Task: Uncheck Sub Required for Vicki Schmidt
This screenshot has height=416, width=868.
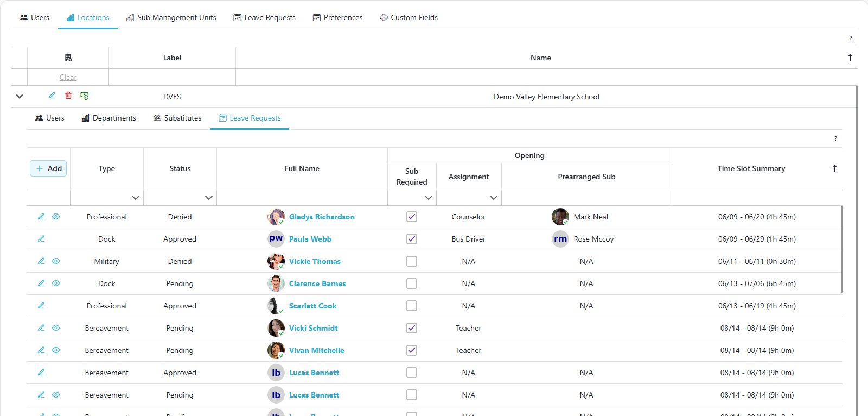Action: 412,328
